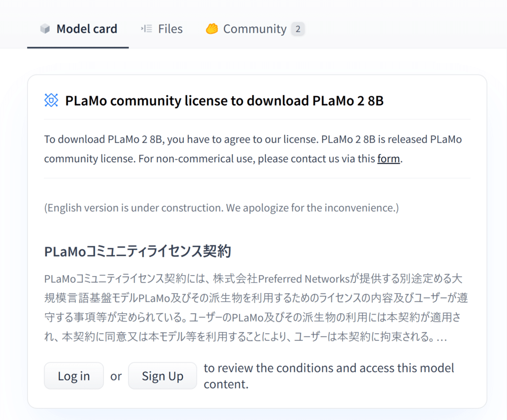507x420 pixels.
Task: Click the Sign Up button
Action: pos(162,376)
